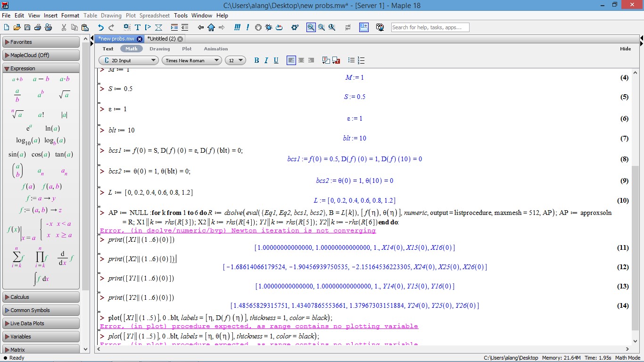Open the Tools menu

tap(181, 16)
